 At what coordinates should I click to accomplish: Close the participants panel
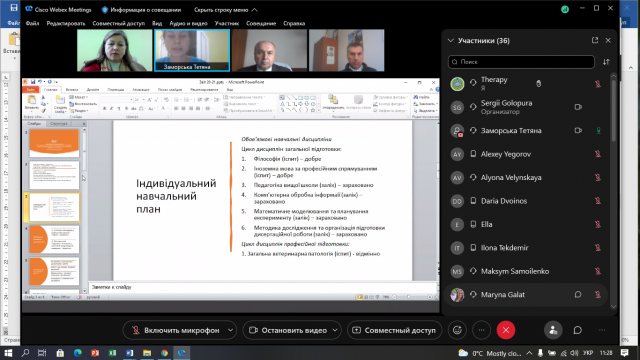click(608, 40)
